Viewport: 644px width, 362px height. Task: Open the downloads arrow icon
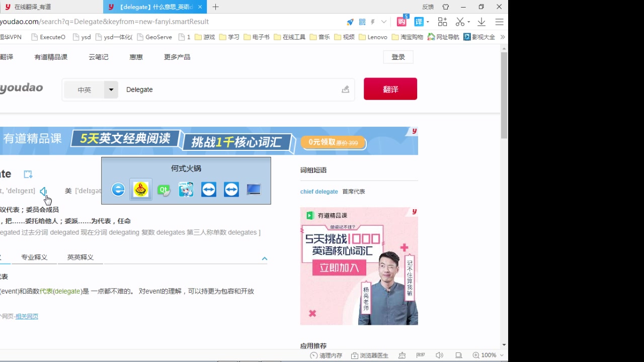(x=481, y=22)
